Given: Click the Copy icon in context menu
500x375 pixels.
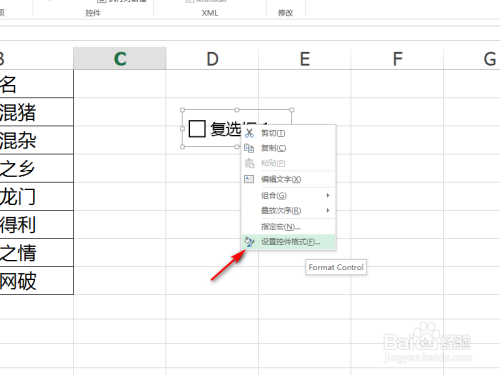Looking at the screenshot, I should [249, 148].
